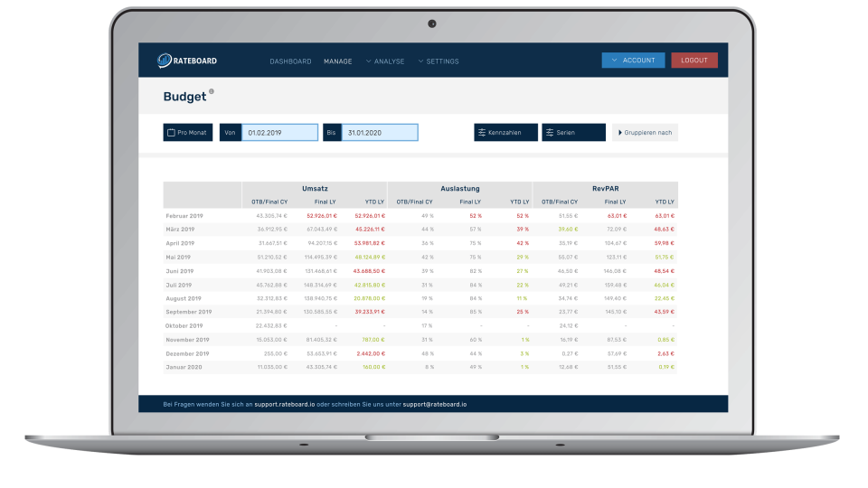Click the value 148.314,69 € in Juli row
Viewport: 868px width, 488px height.
point(321,285)
